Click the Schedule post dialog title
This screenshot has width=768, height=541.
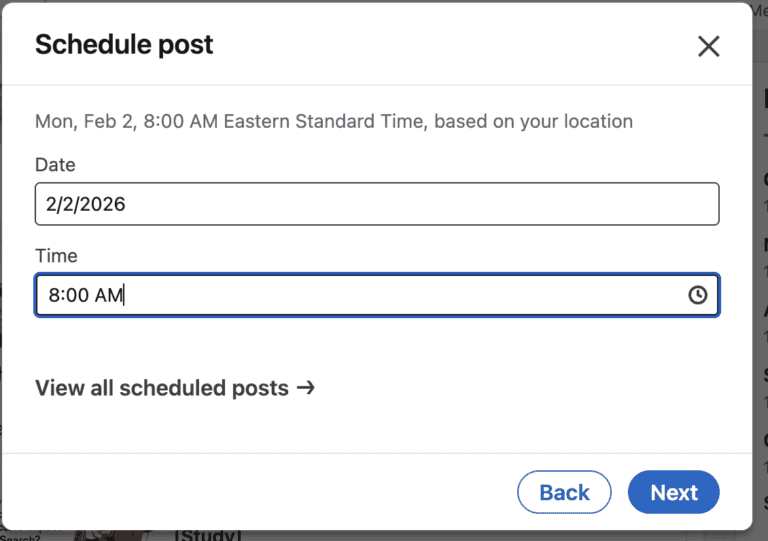(x=124, y=45)
